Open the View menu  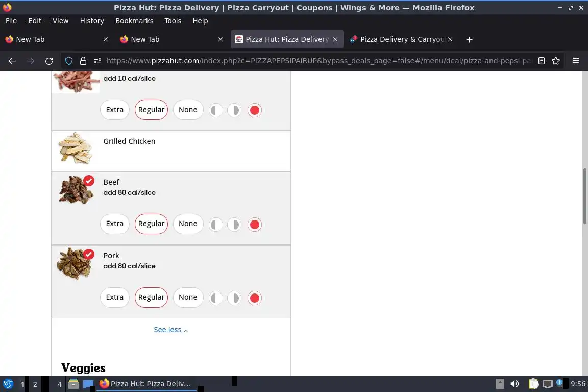[60, 21]
